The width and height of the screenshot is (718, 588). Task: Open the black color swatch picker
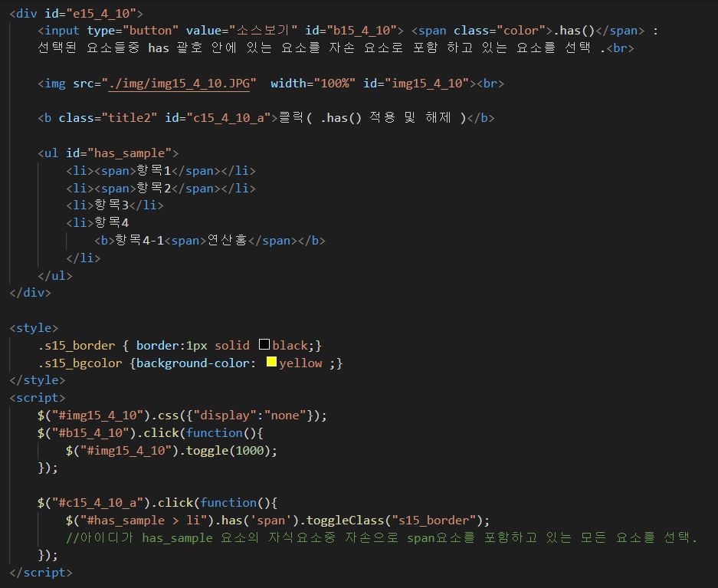(x=264, y=344)
